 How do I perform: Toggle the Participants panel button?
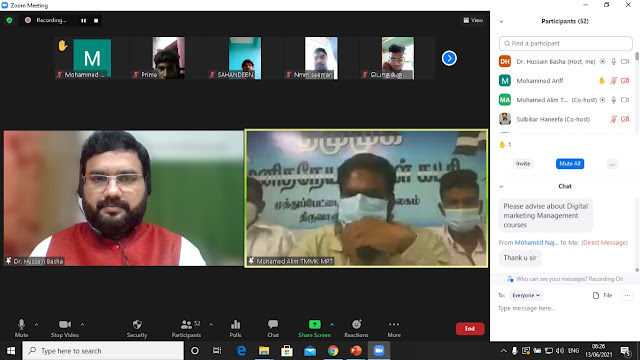(186, 328)
